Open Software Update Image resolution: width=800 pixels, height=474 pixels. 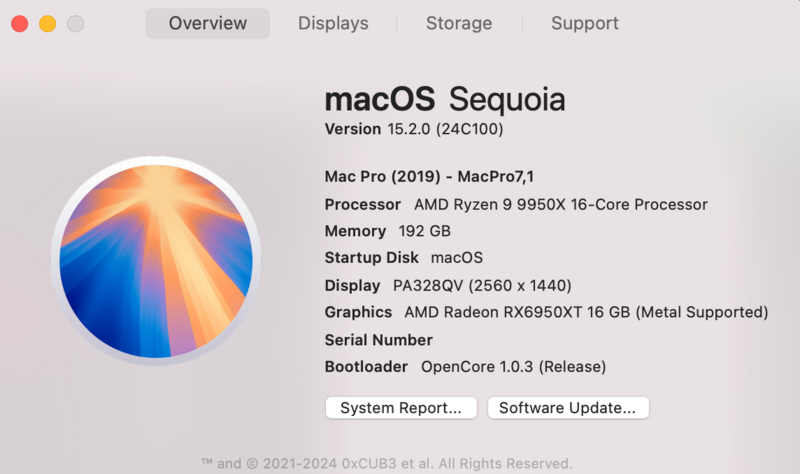tap(568, 408)
